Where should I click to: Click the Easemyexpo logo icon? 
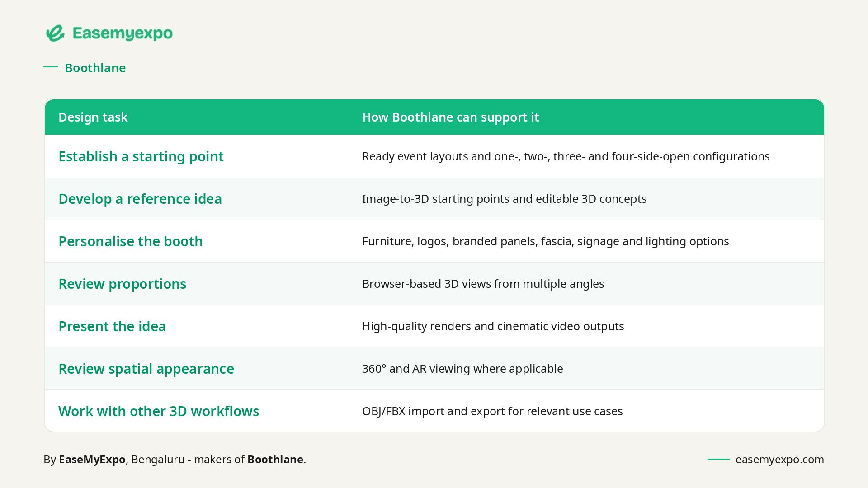(x=55, y=33)
